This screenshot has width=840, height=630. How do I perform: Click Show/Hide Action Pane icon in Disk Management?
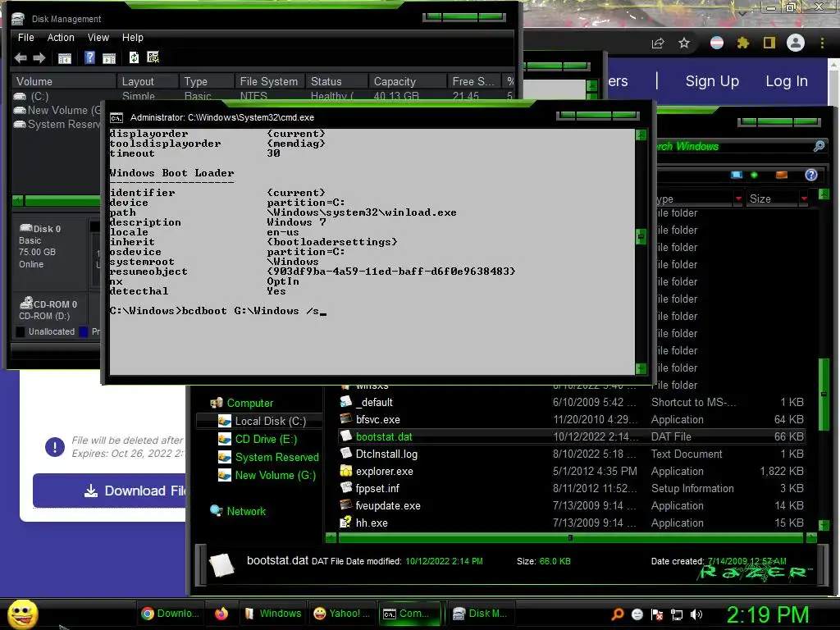pos(109,58)
